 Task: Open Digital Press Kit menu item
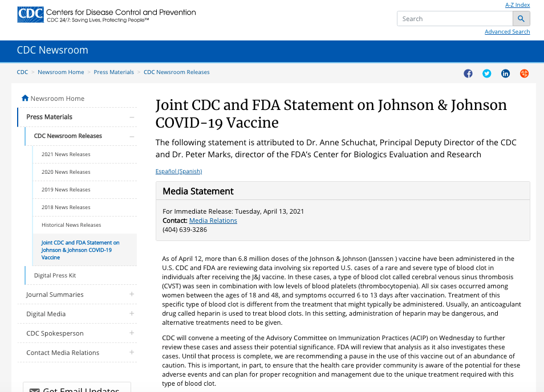55,275
